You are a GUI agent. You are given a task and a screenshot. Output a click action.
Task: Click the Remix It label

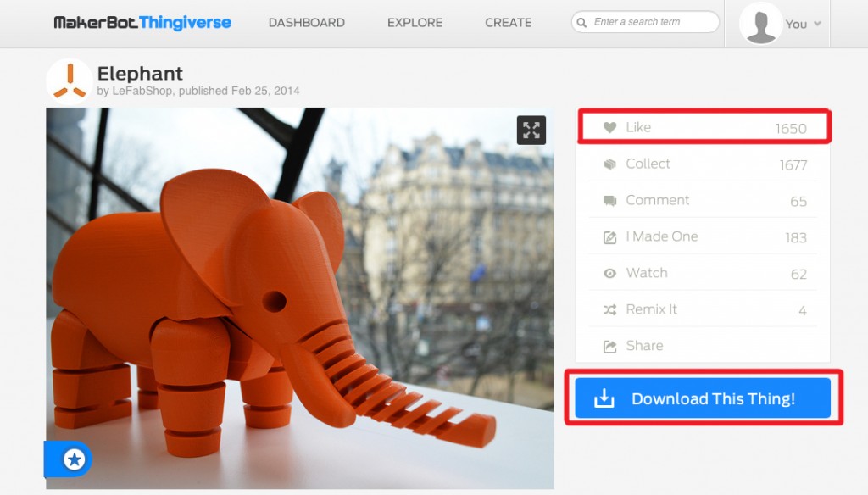(x=652, y=309)
